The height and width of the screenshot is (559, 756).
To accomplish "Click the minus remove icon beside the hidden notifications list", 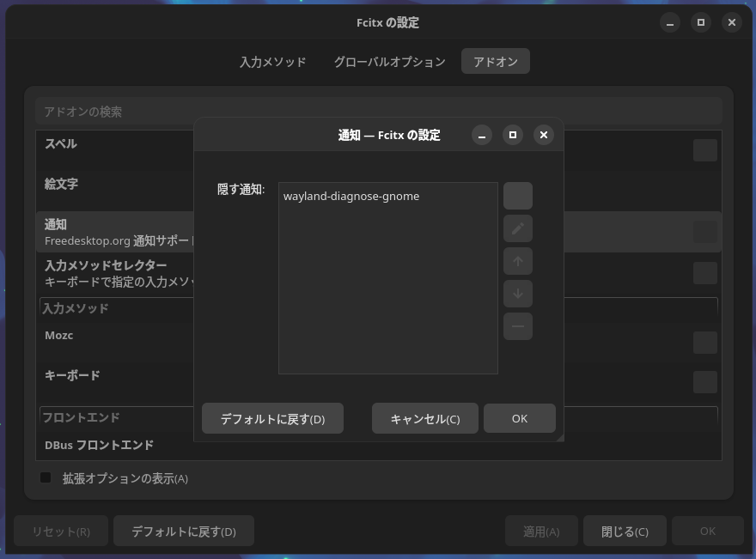I will point(518,326).
